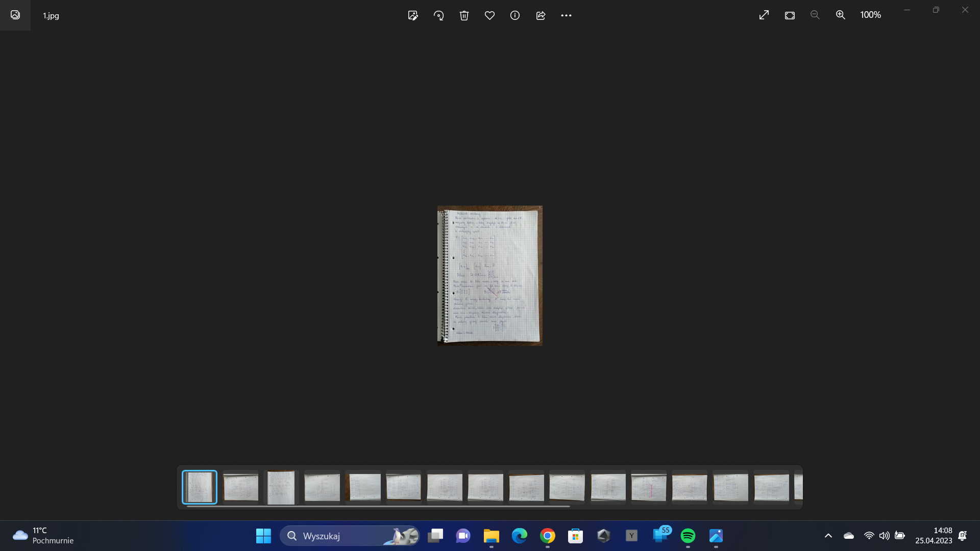Click the Share icon in the toolbar
Screen dimensions: 980x551
541,15
